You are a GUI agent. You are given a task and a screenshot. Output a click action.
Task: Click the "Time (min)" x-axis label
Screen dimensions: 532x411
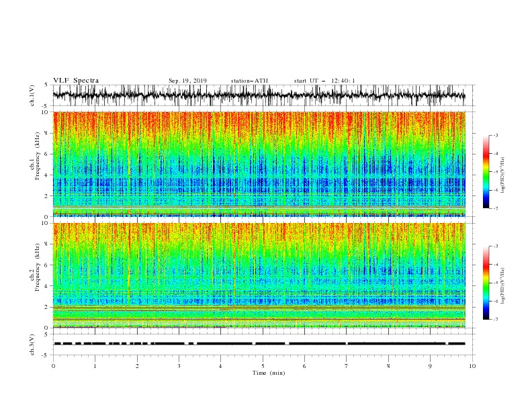click(269, 373)
